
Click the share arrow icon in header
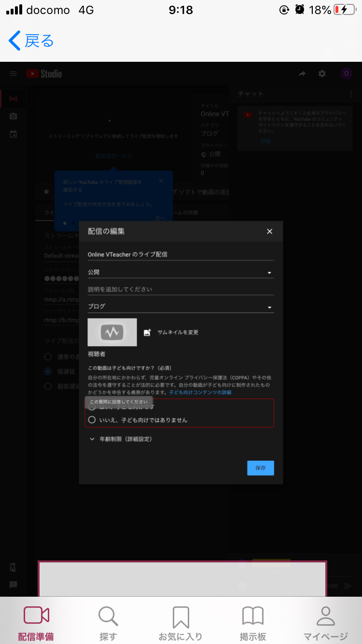pos(302,74)
